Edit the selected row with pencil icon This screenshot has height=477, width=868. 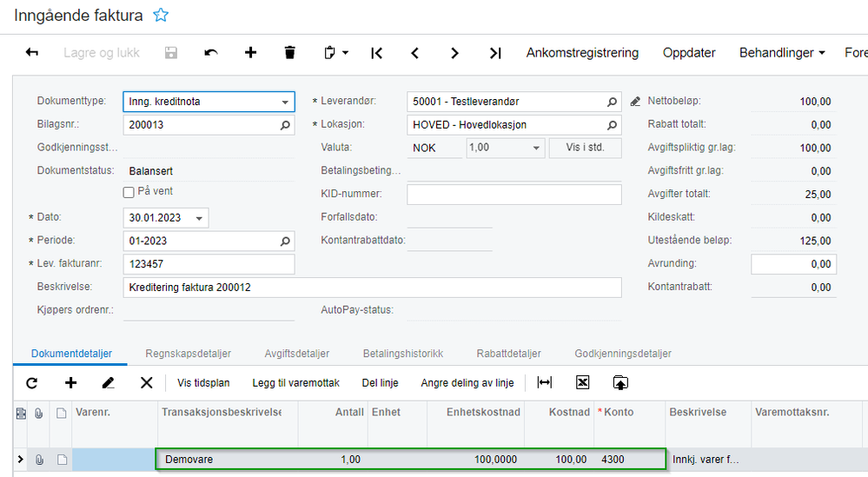(109, 383)
